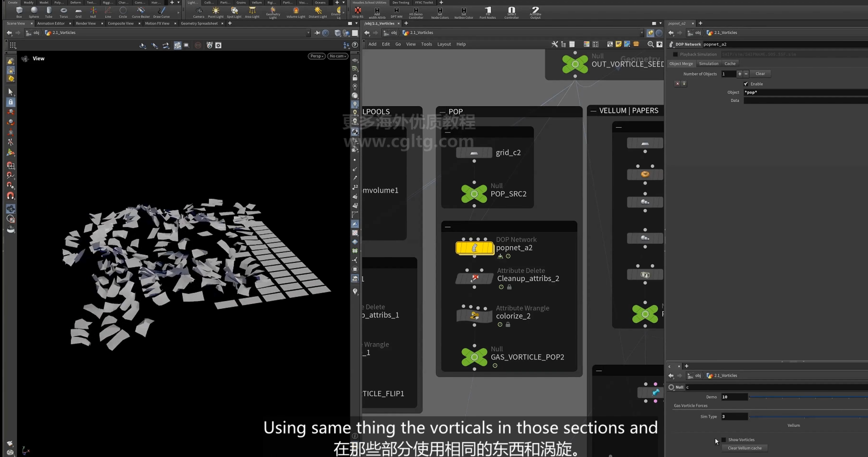
Task: Add a Distant Light from the shelf
Action: (x=318, y=12)
